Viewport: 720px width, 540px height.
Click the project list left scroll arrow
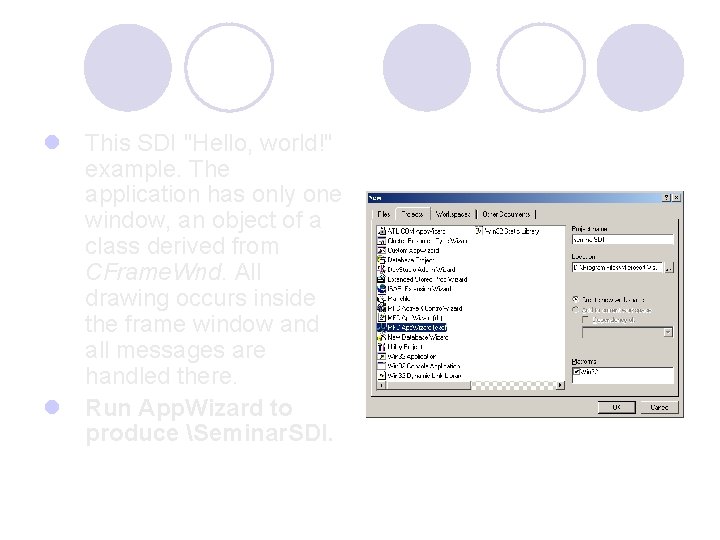(x=381, y=385)
